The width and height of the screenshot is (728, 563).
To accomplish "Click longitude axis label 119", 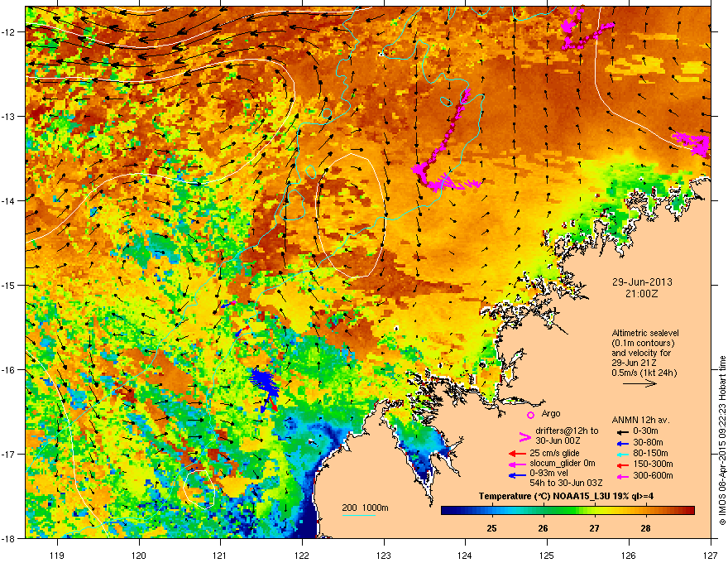I will pos(57,555).
